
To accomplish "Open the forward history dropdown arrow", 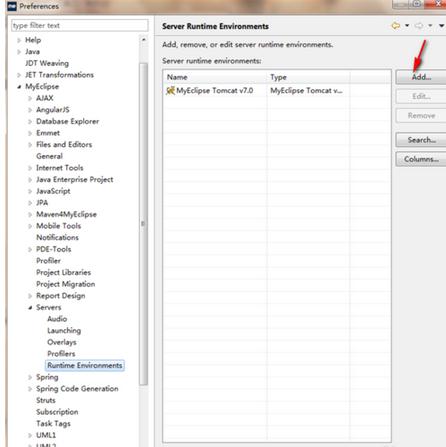I will click(x=430, y=26).
